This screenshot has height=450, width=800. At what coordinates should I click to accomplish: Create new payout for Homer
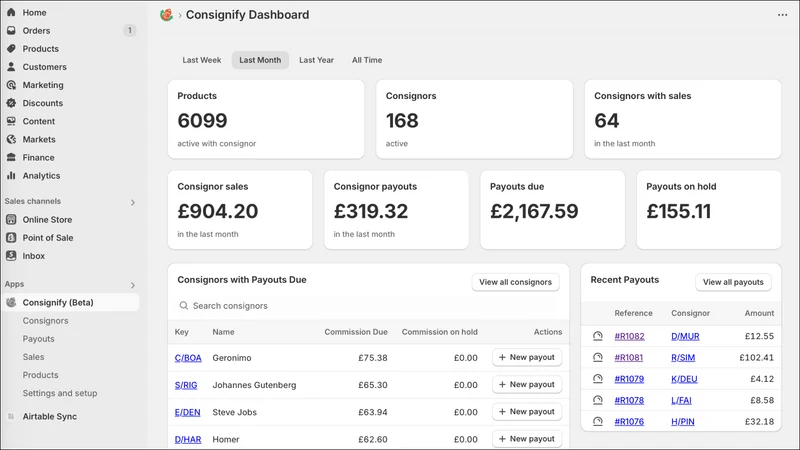pos(527,438)
